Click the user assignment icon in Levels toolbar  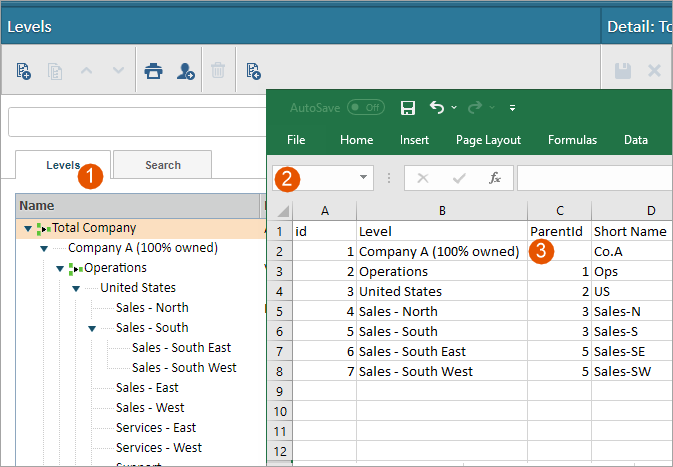click(185, 71)
